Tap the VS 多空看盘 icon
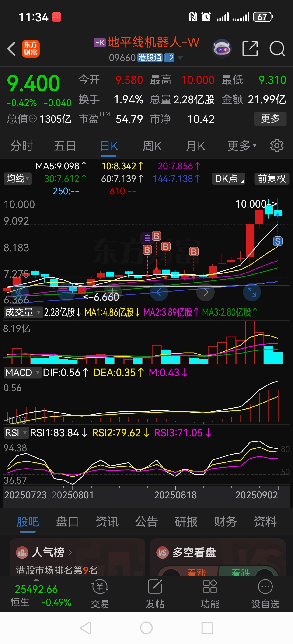Viewport: 293px width, 644px height. (163, 552)
